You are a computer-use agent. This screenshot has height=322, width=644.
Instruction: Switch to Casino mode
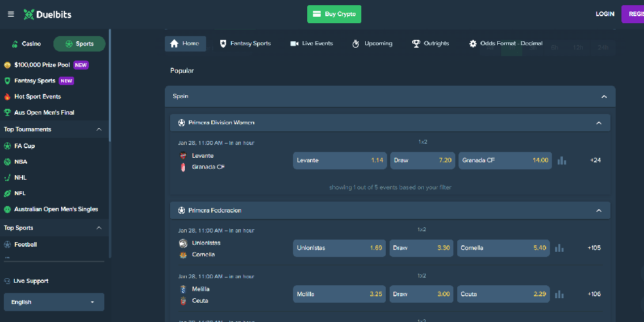point(26,44)
